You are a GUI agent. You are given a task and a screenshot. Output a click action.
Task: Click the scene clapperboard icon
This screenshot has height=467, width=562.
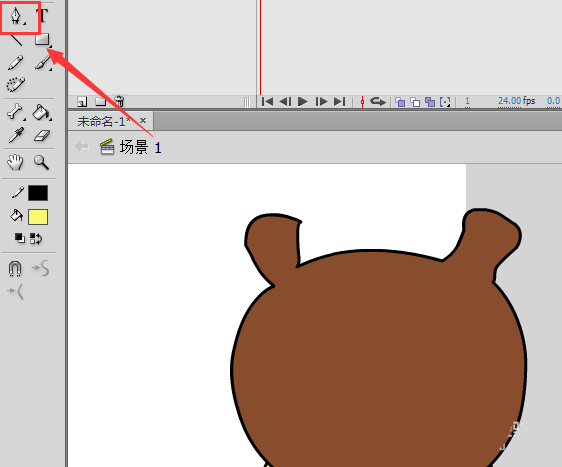coord(107,147)
